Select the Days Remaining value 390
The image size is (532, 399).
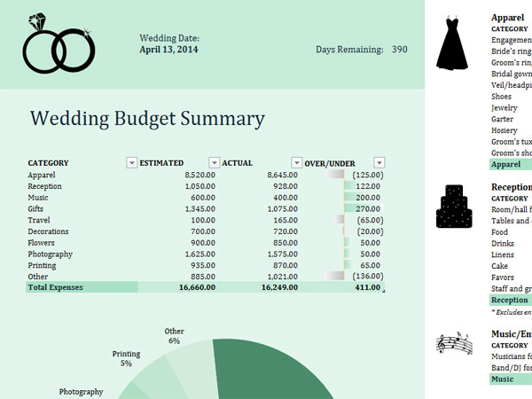[x=399, y=50]
